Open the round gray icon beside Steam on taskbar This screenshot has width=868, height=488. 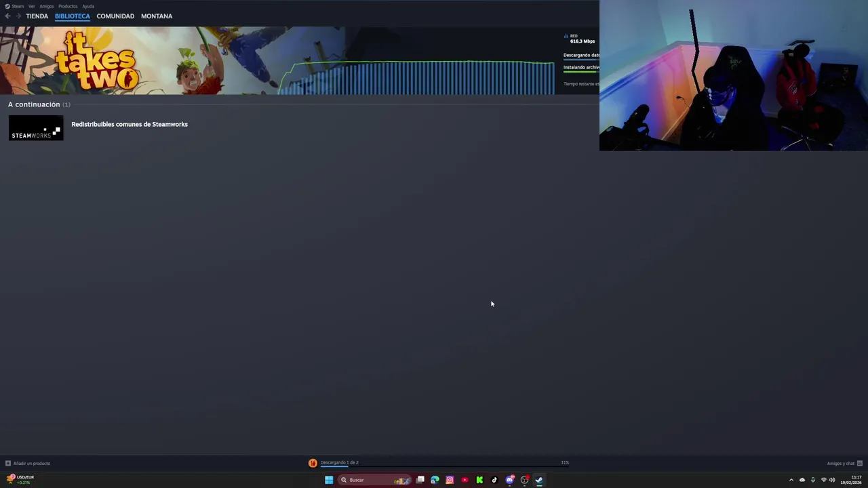pyautogui.click(x=524, y=480)
